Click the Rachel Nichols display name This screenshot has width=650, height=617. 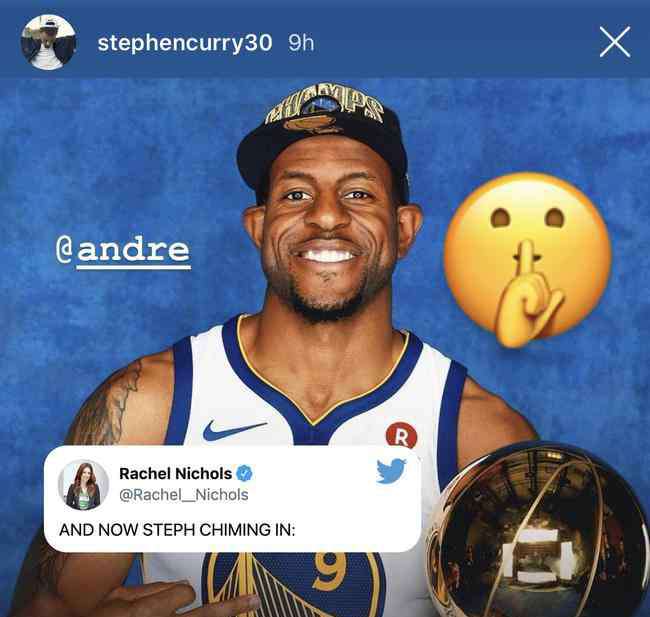point(175,473)
